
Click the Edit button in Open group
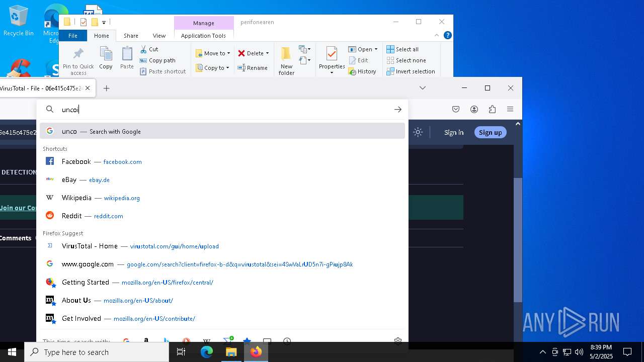[358, 60]
